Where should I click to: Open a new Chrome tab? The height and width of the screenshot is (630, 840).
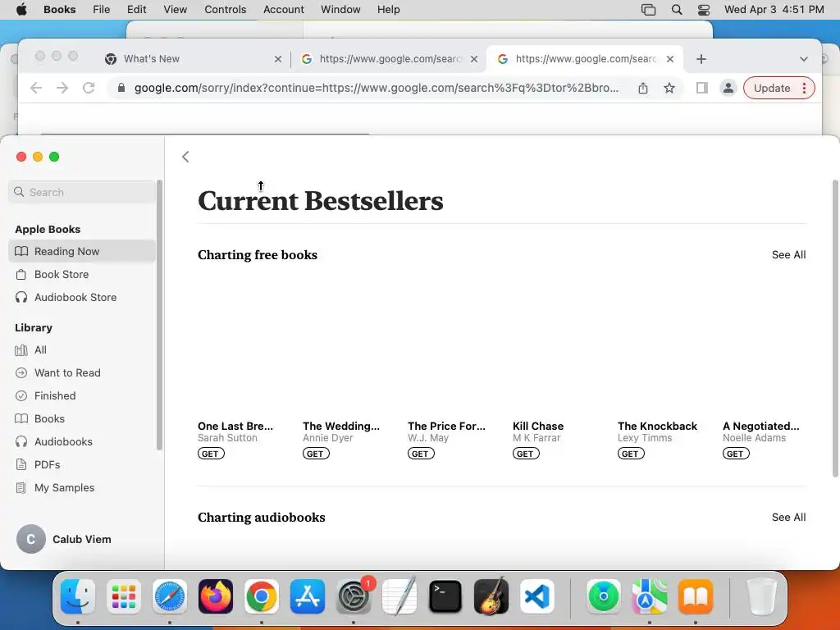(x=701, y=59)
